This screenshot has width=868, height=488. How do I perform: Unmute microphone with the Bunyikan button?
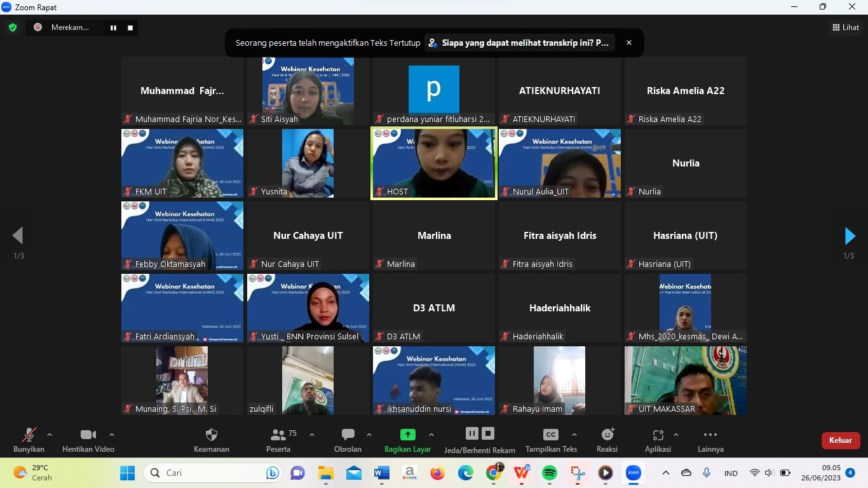click(29, 435)
